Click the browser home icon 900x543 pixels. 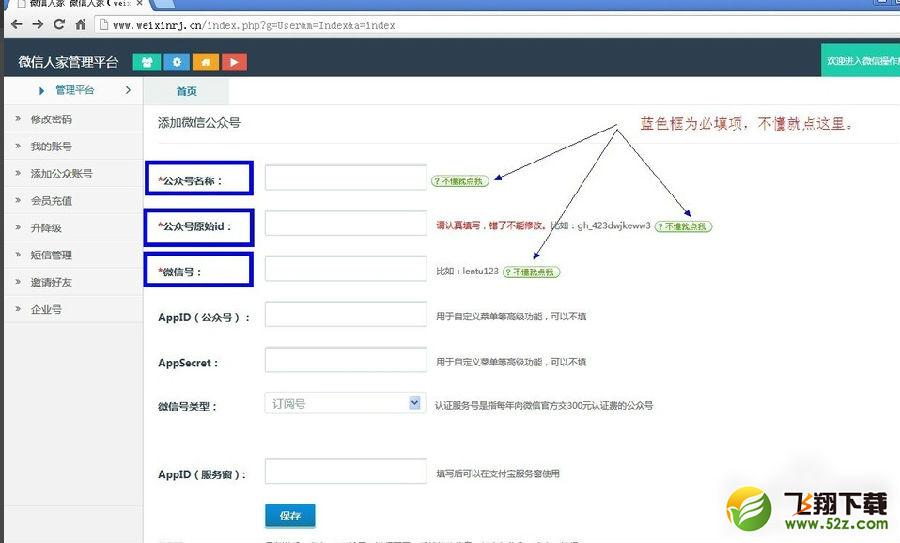pyautogui.click(x=80, y=24)
